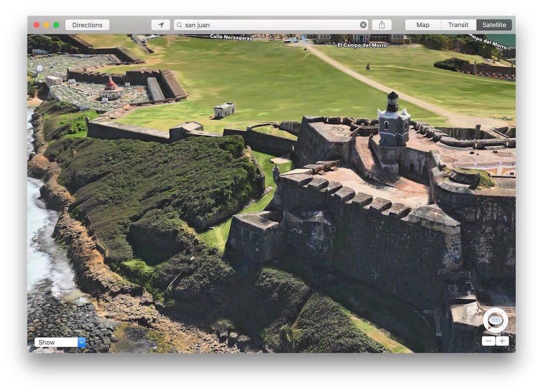Click the red-domed chapel in the cemetery
543x392 pixels.
[x=111, y=89]
